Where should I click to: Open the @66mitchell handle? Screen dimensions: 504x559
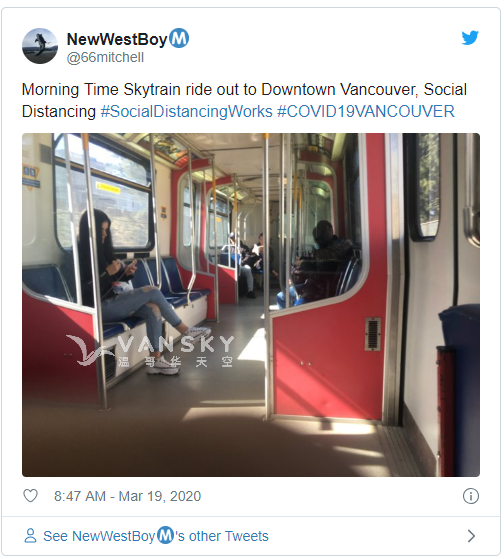coord(105,57)
